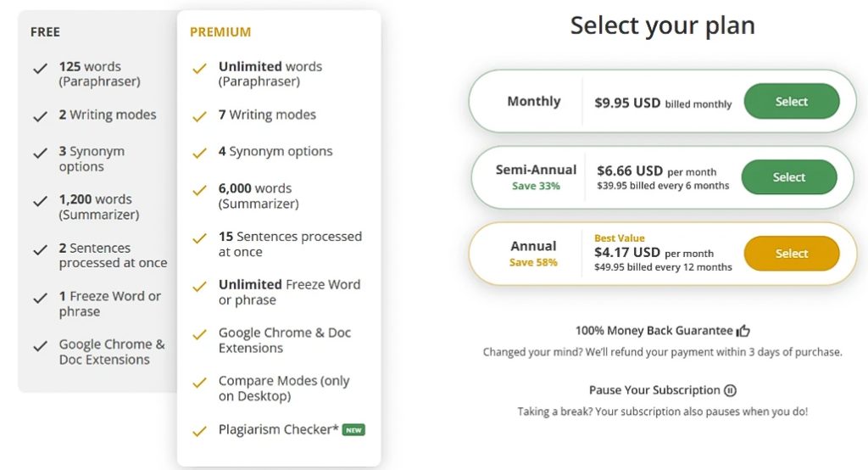
Task: Select the Monthly plan button
Action: click(x=791, y=102)
